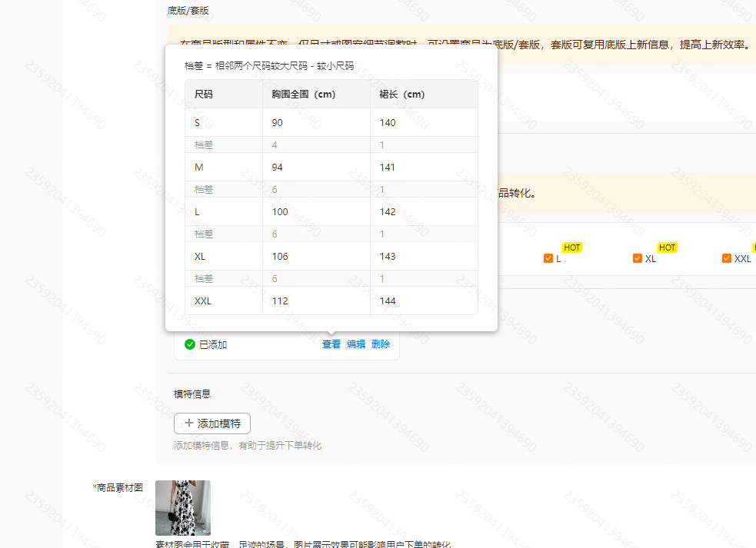This screenshot has width=756, height=548.
Task: Open the dress product material thumbnail
Action: point(183,507)
